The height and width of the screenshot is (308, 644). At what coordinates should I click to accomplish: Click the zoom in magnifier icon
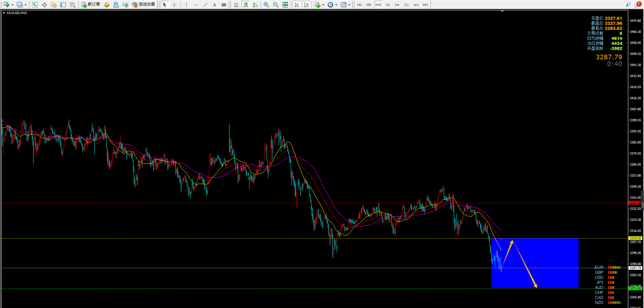click(266, 5)
